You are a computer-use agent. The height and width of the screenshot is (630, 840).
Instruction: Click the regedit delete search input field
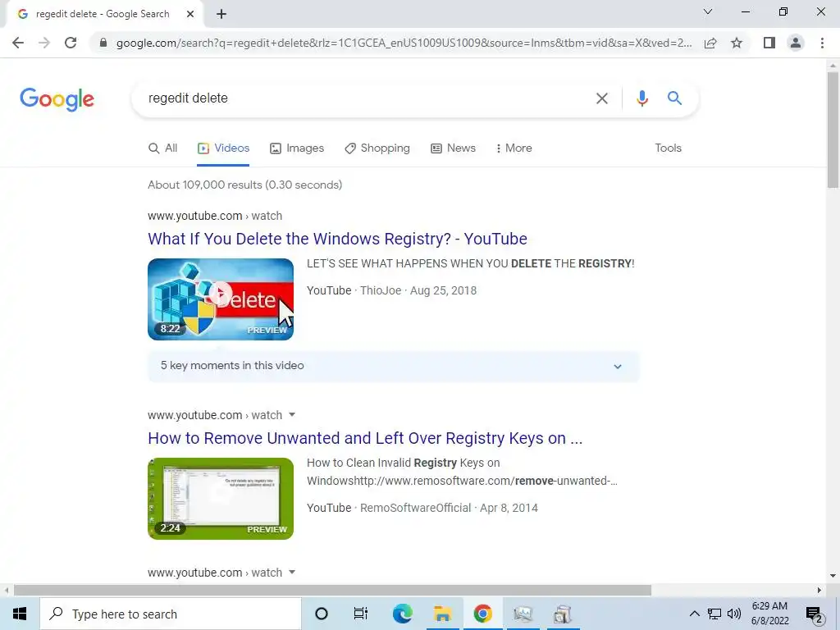pos(364,98)
